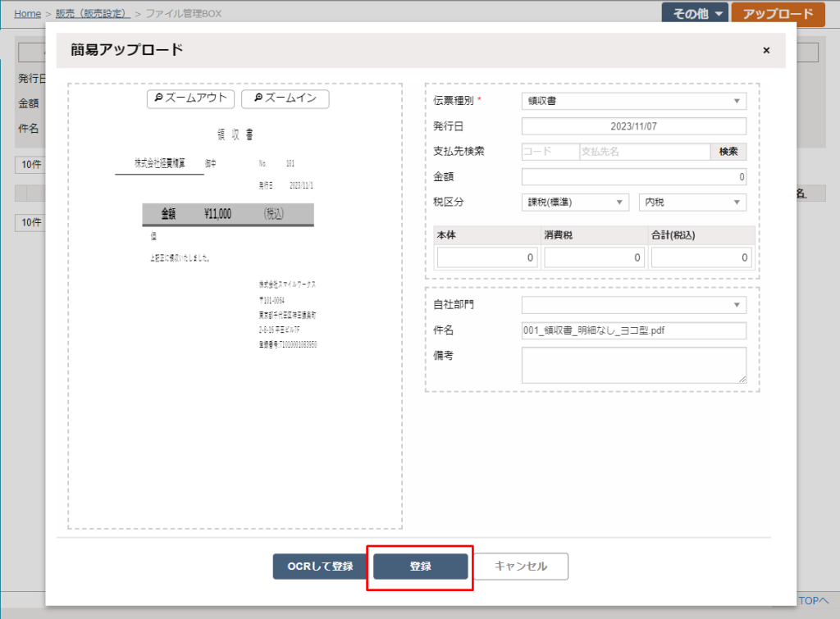Click the ズームイン button
Image resolution: width=840 pixels, height=619 pixels.
tap(285, 98)
